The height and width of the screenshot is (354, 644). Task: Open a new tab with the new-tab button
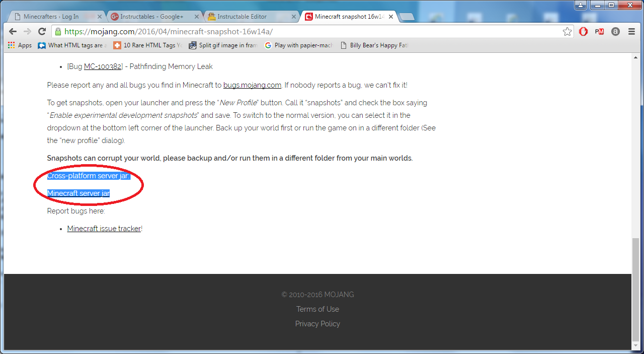click(407, 17)
